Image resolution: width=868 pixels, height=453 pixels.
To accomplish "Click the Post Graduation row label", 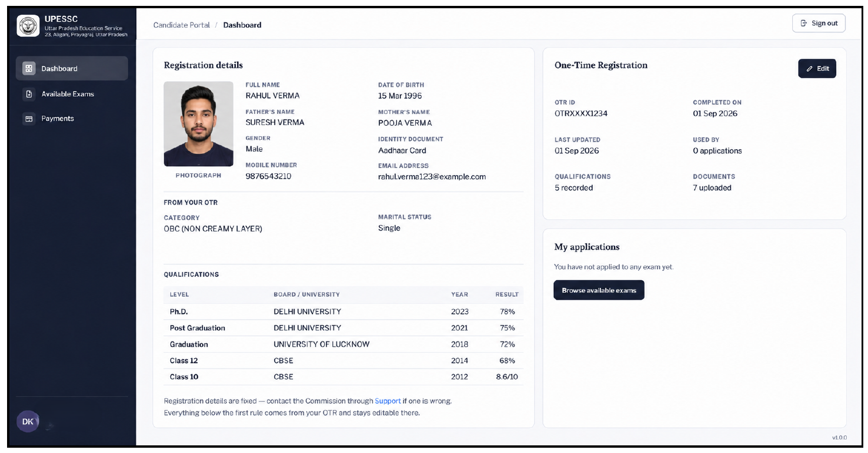I will pos(198,328).
